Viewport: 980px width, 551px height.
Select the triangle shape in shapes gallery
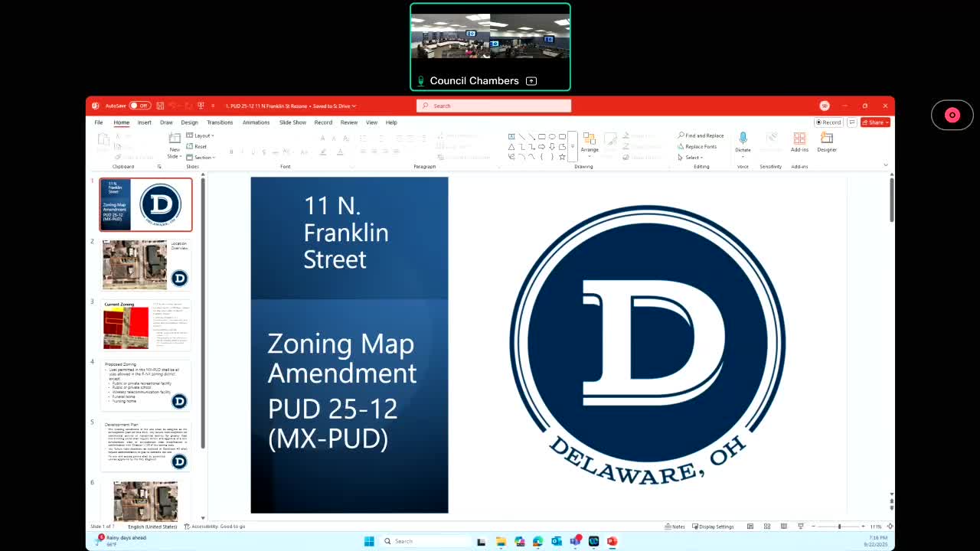coord(511,147)
